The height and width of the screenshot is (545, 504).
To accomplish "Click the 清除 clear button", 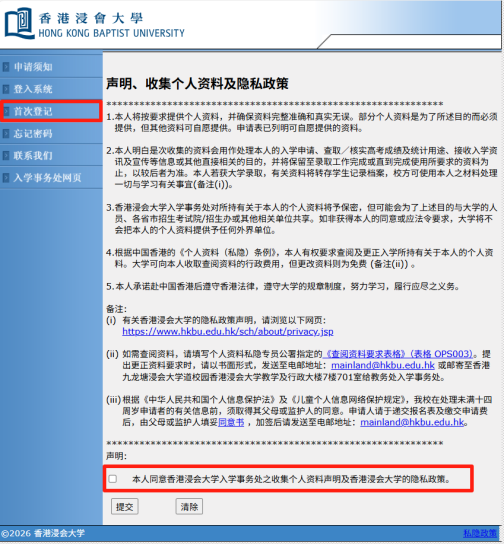I will coord(189,507).
